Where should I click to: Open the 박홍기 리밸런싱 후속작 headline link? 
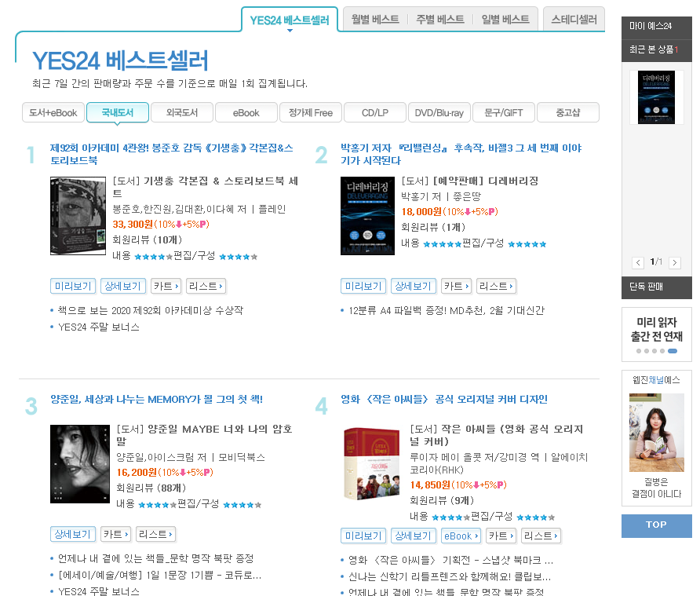click(461, 154)
